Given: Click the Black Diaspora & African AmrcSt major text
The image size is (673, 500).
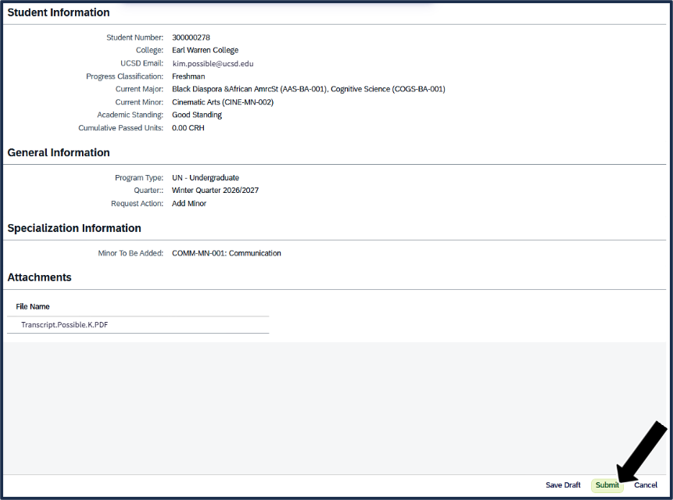Looking at the screenshot, I should (x=249, y=89).
